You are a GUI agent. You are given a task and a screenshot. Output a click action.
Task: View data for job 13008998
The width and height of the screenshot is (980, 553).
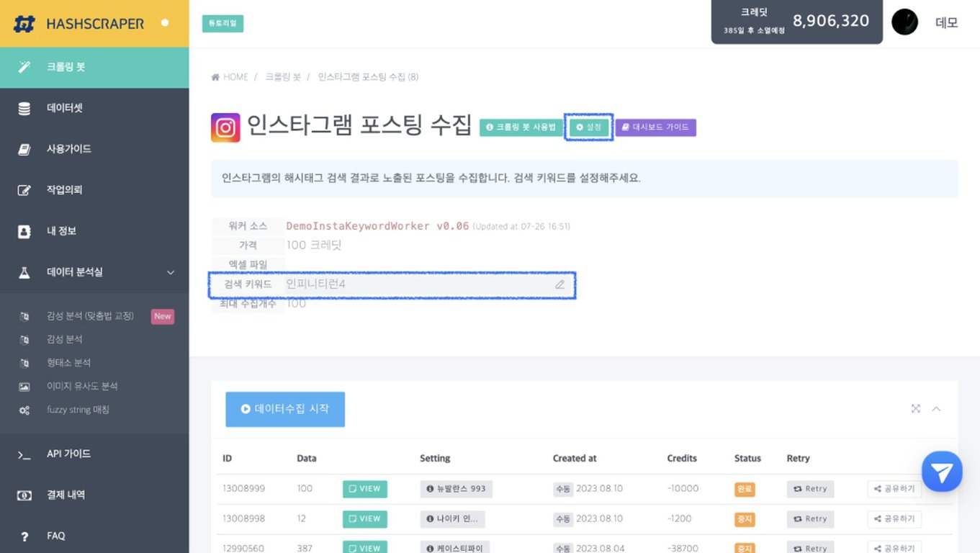point(364,519)
